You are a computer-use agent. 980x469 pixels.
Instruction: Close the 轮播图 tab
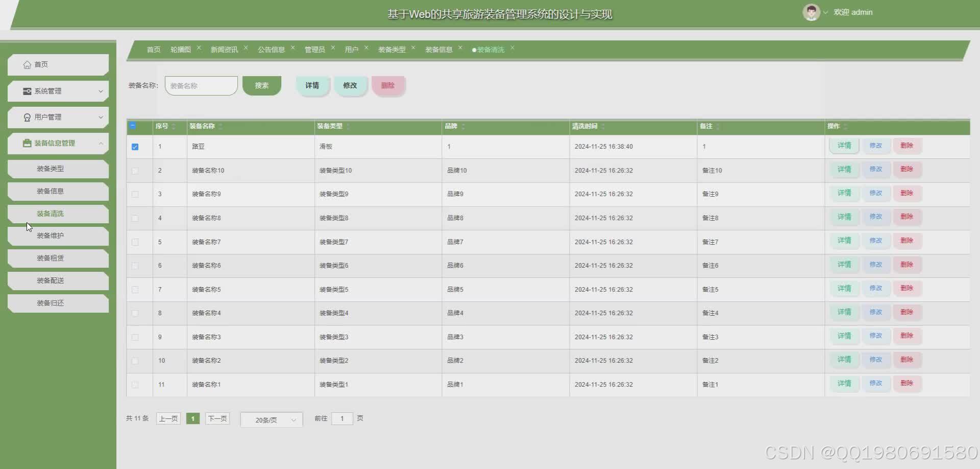click(x=199, y=48)
